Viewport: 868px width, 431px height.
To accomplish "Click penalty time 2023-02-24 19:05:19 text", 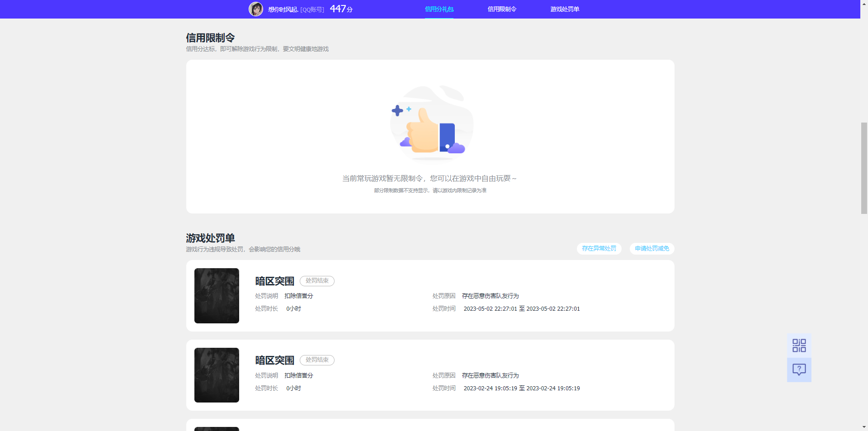I will tap(522, 388).
